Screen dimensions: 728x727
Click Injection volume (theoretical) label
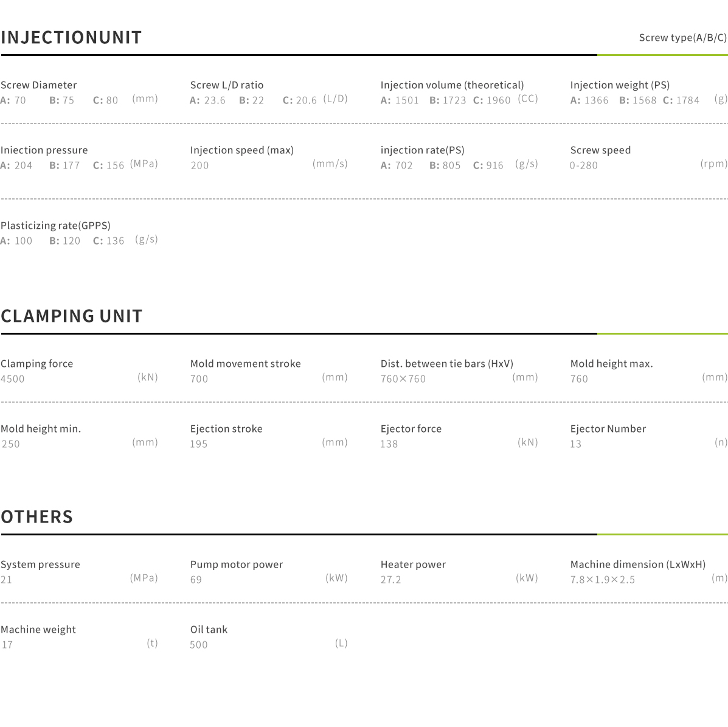[x=452, y=85]
